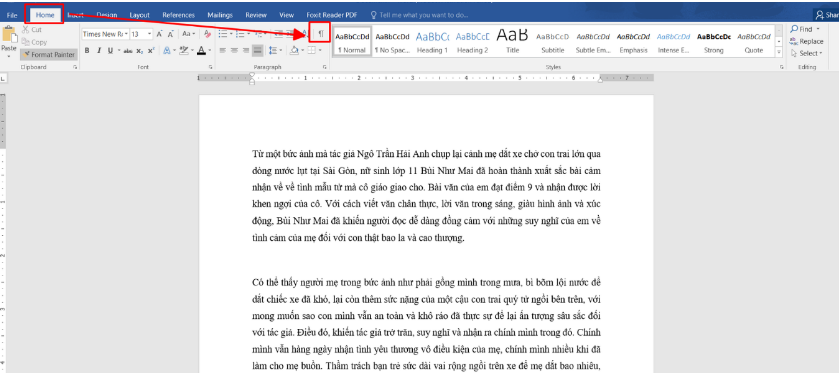Switch to the References tab
The height and width of the screenshot is (373, 840).
click(x=178, y=15)
